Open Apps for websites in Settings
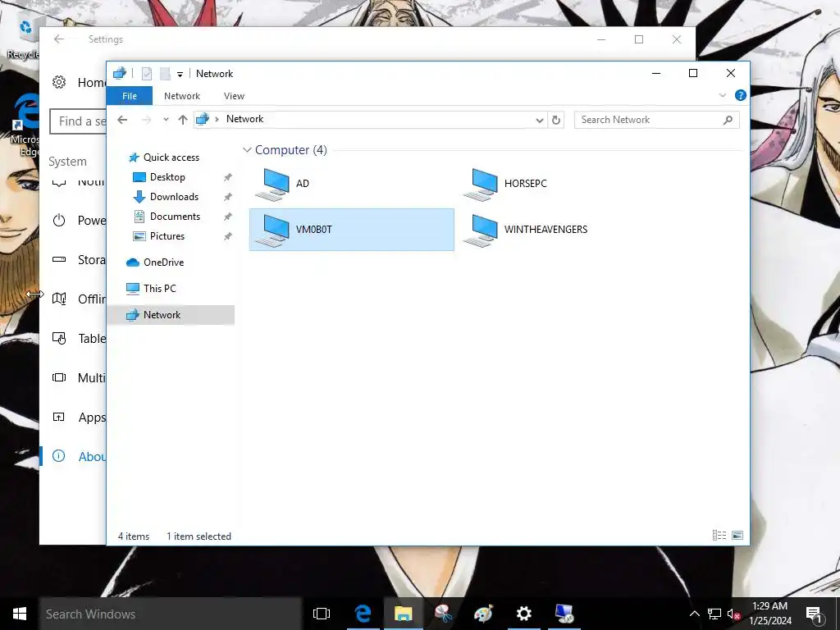840x630 pixels. pos(79,418)
